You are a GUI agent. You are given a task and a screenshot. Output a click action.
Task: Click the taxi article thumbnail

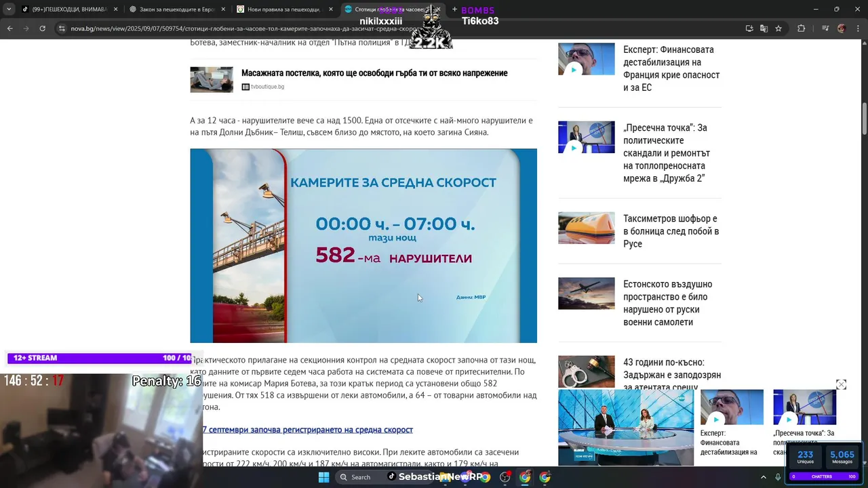(x=586, y=228)
